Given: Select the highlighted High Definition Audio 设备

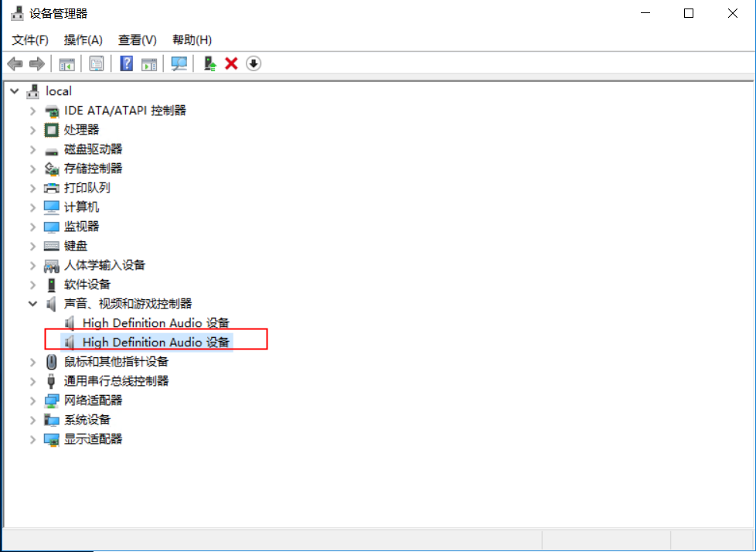Looking at the screenshot, I should pos(155,342).
